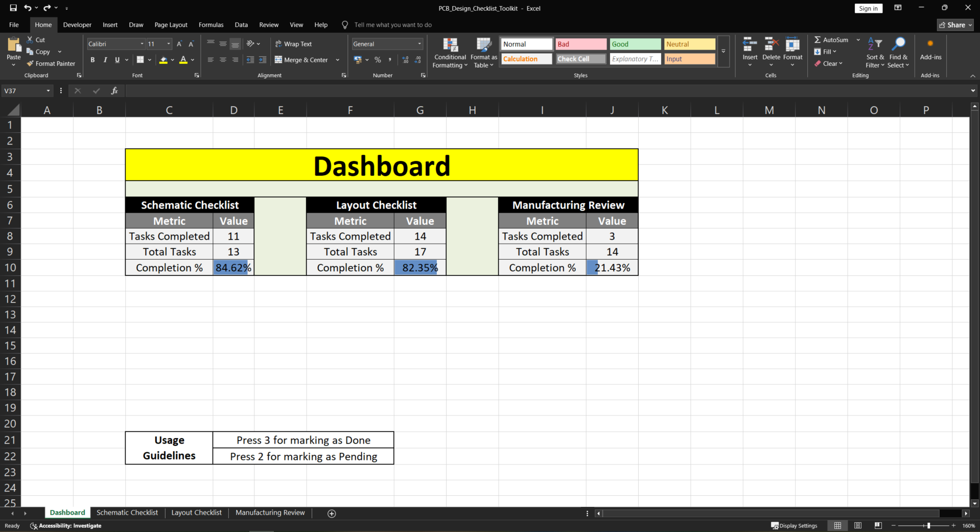Screen dimensions: 980x532
Task: Increase font size with the larger A icon
Action: 179,44
